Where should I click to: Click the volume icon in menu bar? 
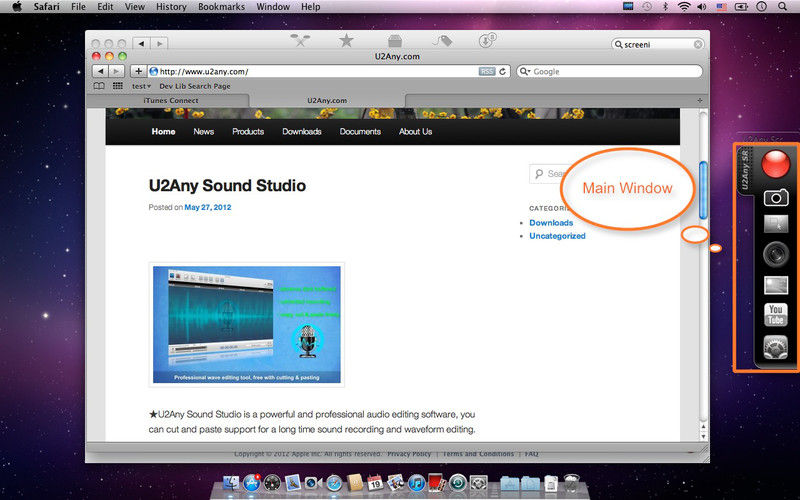702,7
